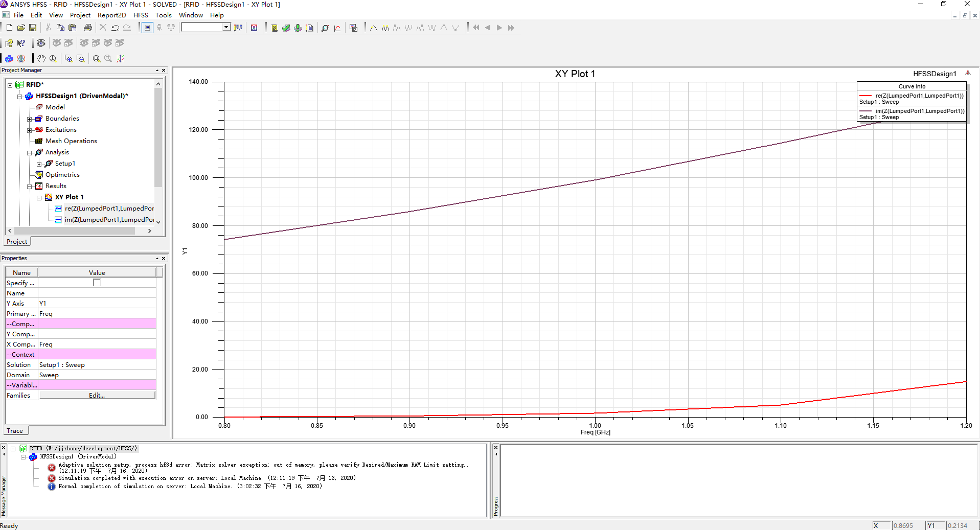980x530 pixels.
Task: Open the HFSS menu
Action: [x=141, y=15]
